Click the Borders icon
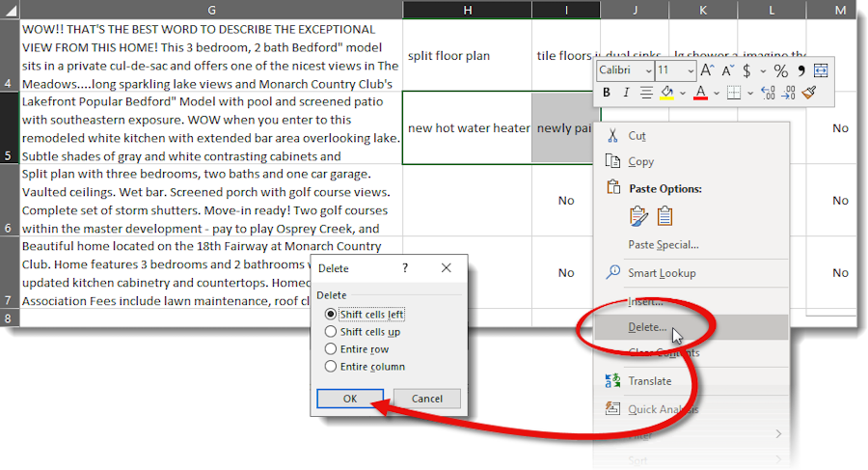This screenshot has width=868, height=470. click(x=734, y=93)
